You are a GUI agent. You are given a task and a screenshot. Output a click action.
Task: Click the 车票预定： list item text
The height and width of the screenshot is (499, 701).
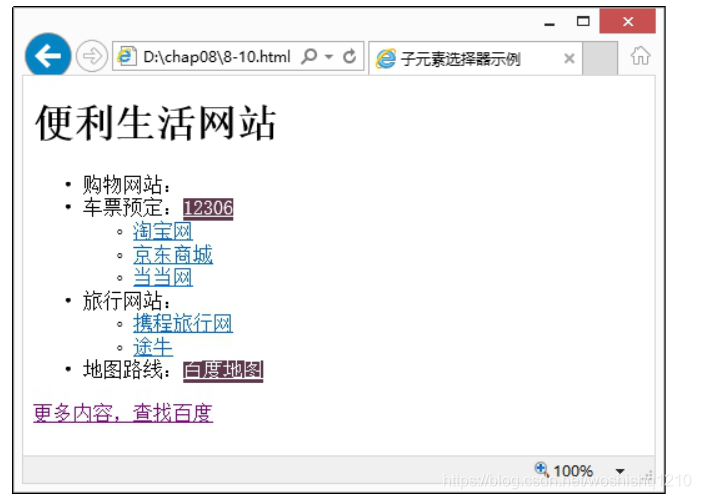[127, 208]
